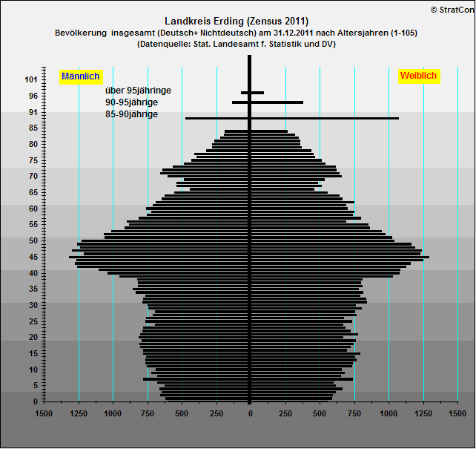Click the '500' tick label on the Weiblich side

coord(320,414)
